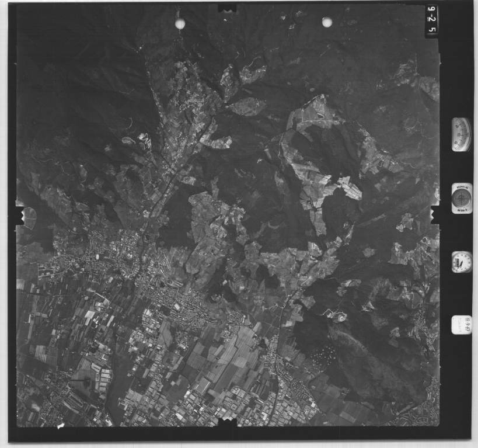Viewport: 478px width, 448px height.
Task: Click the top center fiducial notch
Action: (x=227, y=8)
